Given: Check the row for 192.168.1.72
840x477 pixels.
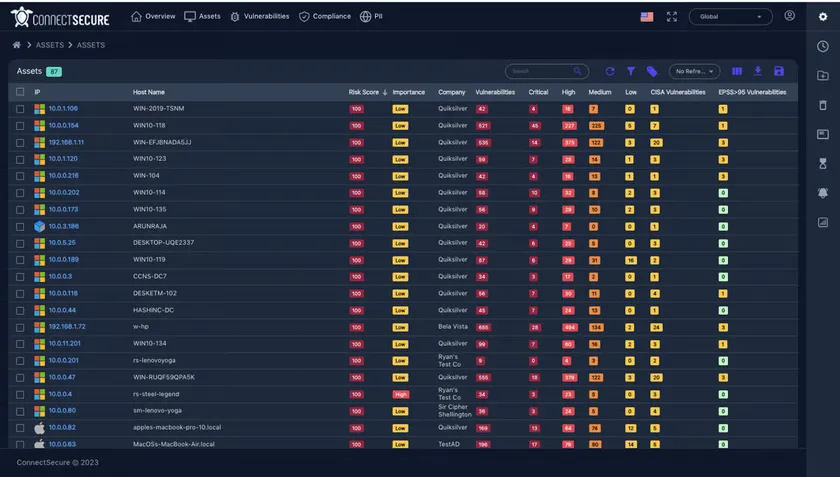Looking at the screenshot, I should point(20,327).
